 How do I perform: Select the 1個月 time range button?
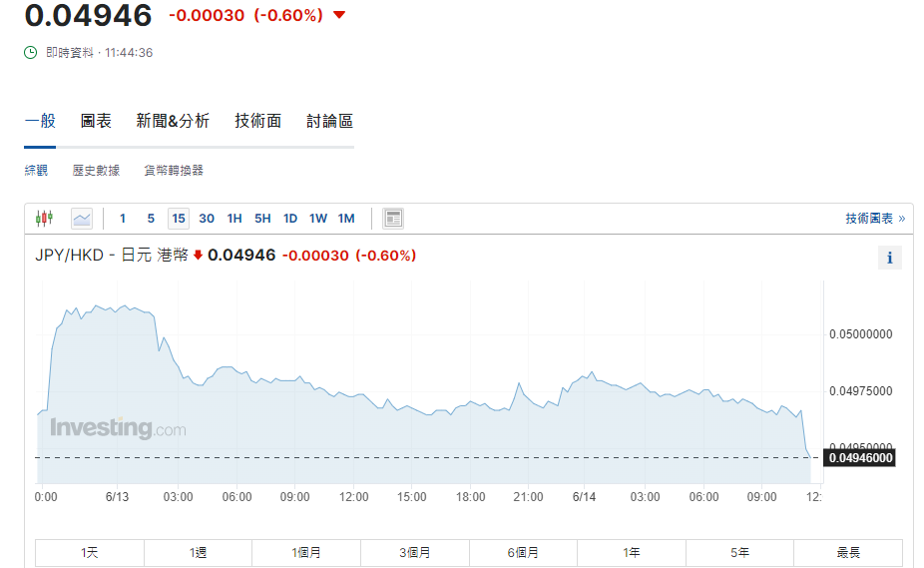[x=306, y=552]
